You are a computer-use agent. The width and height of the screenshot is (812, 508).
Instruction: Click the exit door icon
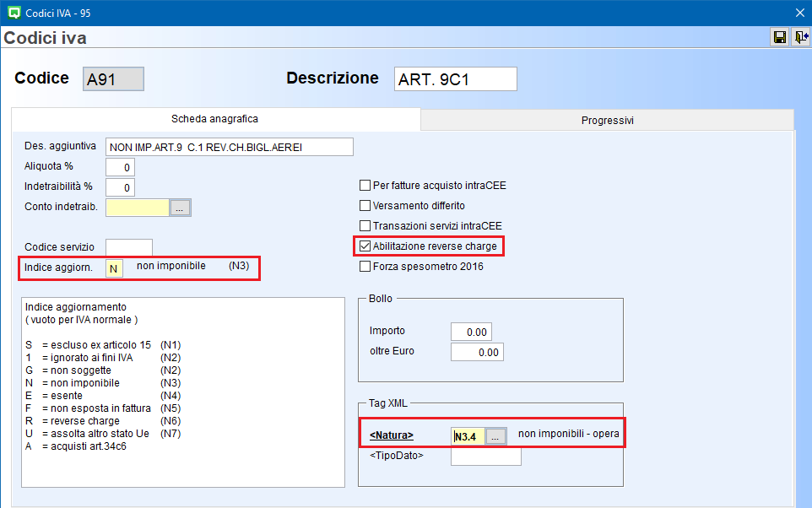point(800,37)
